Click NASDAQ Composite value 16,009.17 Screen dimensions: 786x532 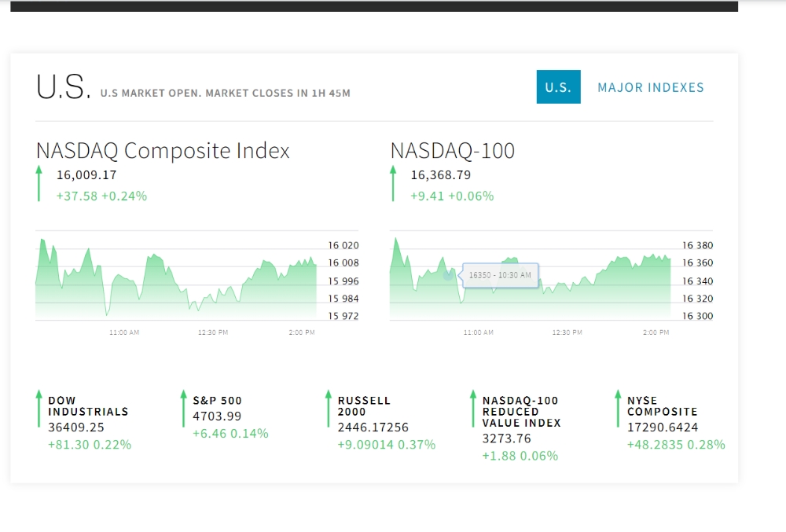pos(86,174)
